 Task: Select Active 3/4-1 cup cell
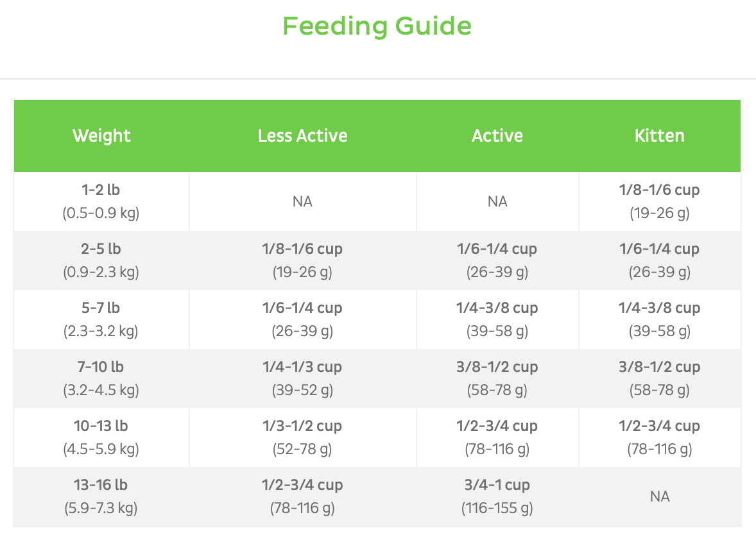[497, 496]
